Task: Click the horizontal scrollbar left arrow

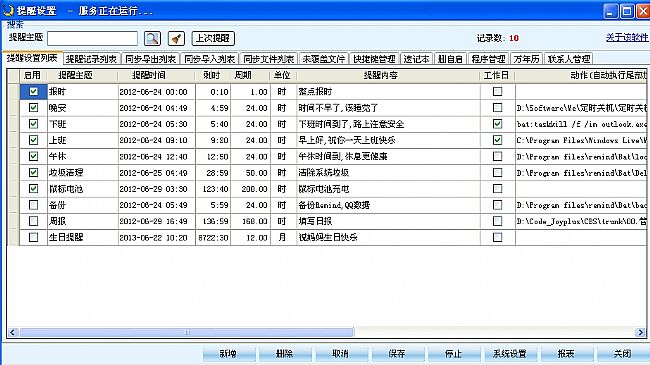Action: pos(12,332)
